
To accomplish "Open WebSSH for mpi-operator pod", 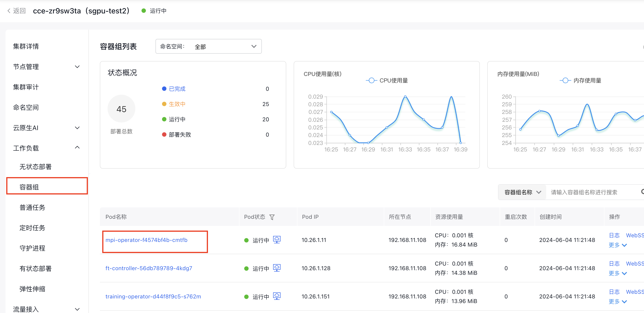I will [635, 235].
